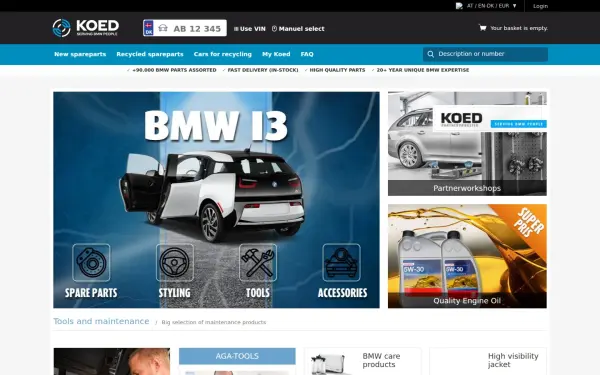Click the BMW I3 banner title
This screenshot has width=600, height=375.
coord(216,126)
